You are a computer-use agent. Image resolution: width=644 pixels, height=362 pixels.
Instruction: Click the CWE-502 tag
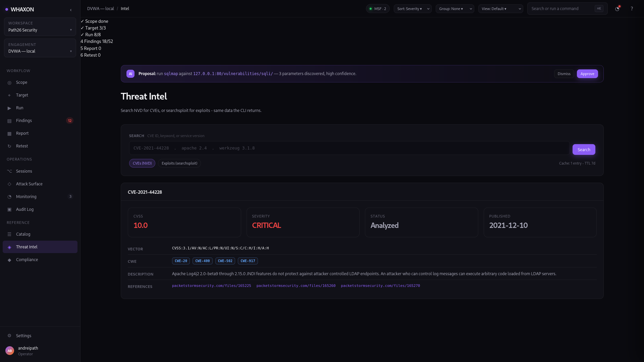pos(225,261)
